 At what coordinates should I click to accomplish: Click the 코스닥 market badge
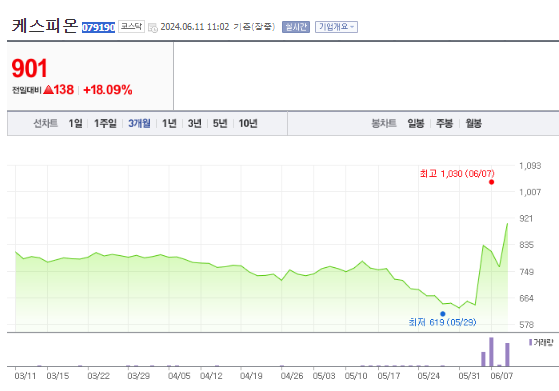tap(131, 26)
